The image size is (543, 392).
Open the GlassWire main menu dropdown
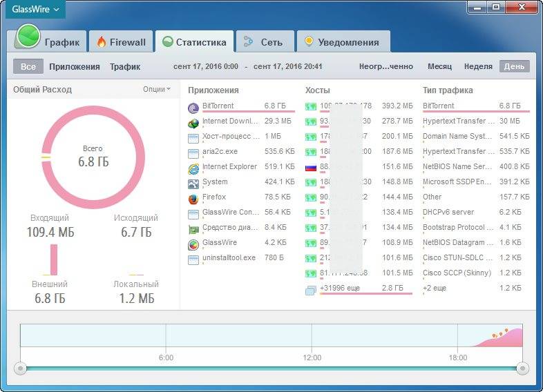(x=35, y=10)
